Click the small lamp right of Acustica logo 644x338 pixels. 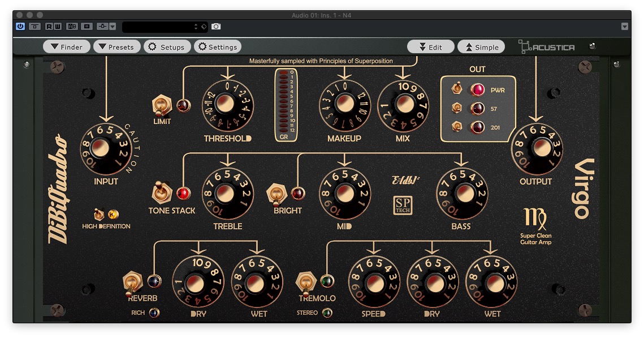click(592, 46)
